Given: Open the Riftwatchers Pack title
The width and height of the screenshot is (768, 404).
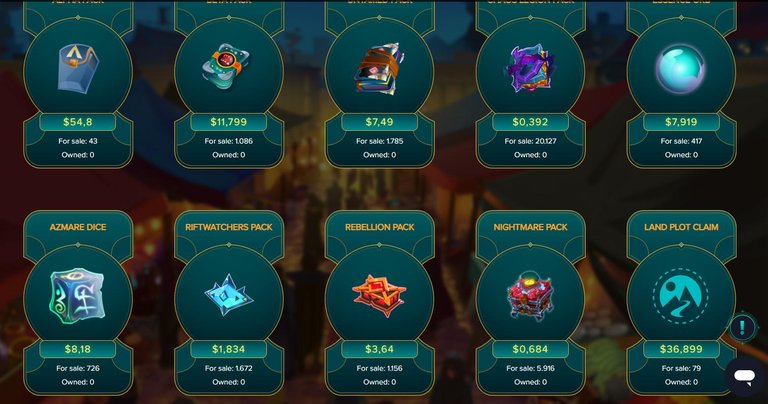Looking at the screenshot, I should tap(229, 227).
